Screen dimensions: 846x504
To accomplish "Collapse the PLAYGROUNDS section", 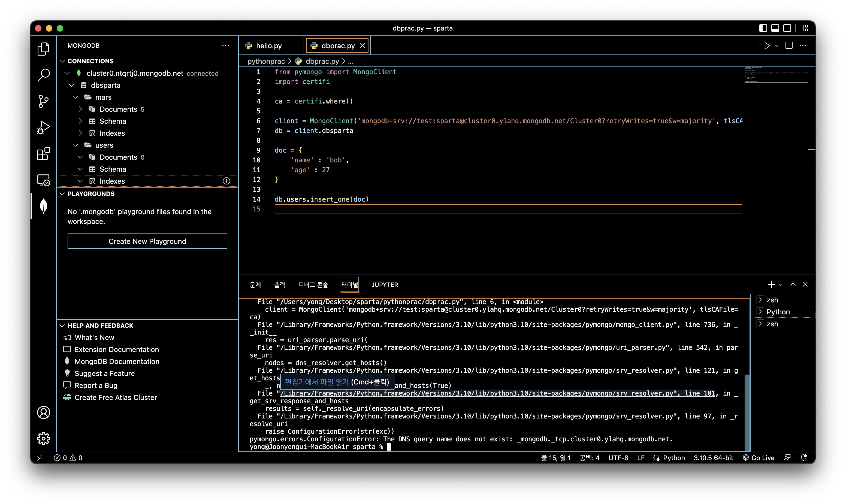I will point(62,194).
